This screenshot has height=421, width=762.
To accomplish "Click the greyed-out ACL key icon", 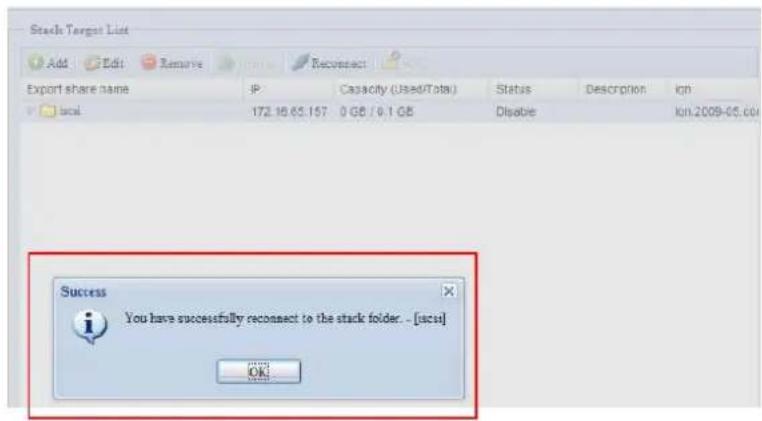I will [391, 61].
